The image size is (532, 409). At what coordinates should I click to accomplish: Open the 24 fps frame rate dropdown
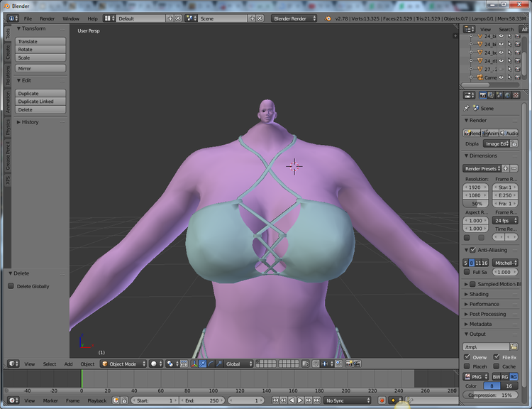pos(505,220)
